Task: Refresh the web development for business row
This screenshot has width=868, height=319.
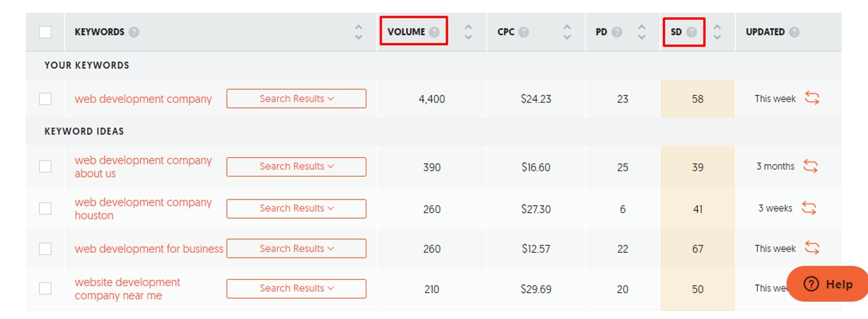Action: [x=812, y=248]
